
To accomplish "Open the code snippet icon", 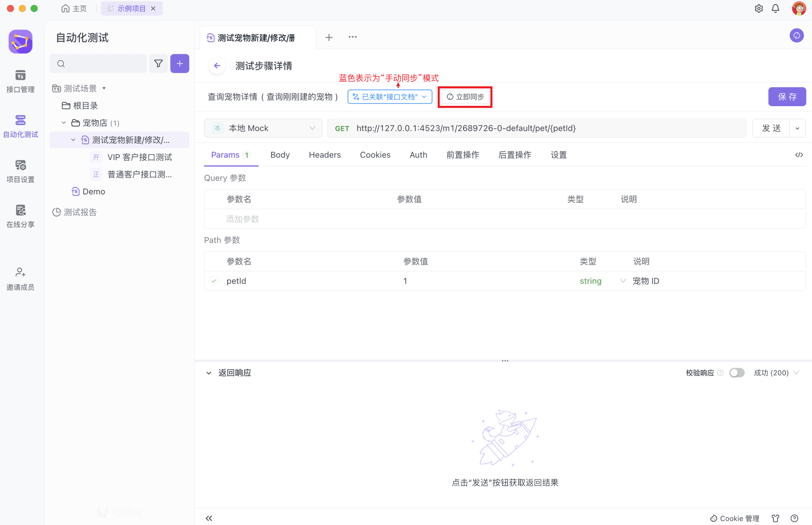I will tap(799, 155).
